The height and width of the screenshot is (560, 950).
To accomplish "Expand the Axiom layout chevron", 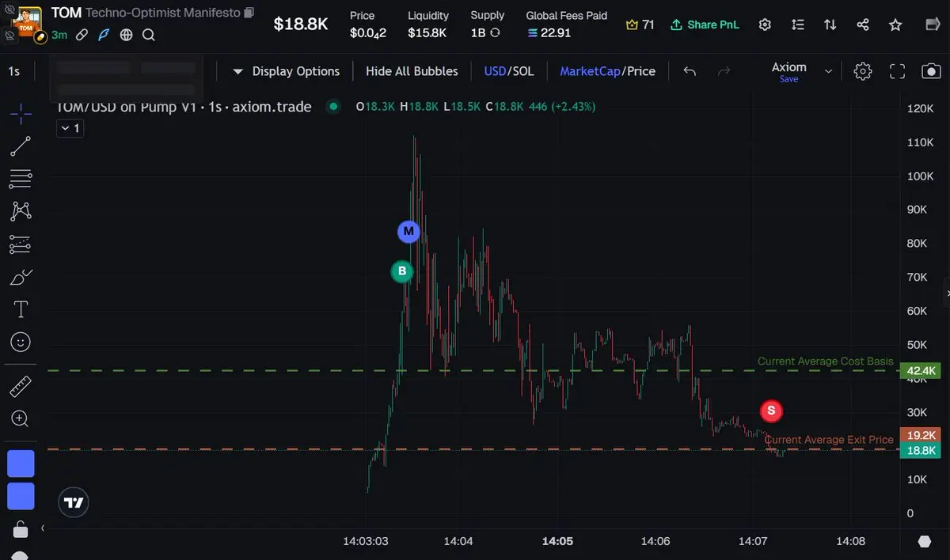I will pos(828,71).
